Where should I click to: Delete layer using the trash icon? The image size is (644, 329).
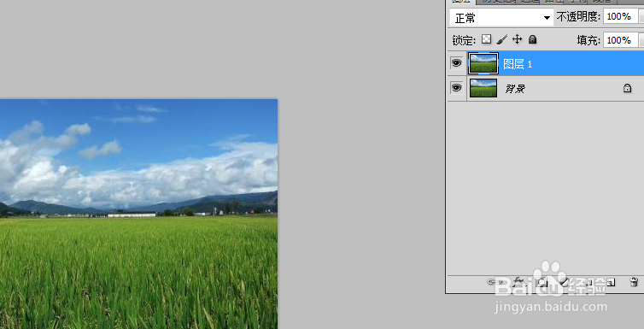pos(634,282)
